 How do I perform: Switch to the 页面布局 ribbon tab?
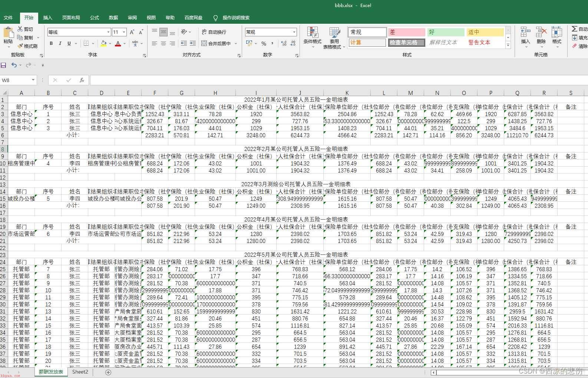tap(71, 17)
